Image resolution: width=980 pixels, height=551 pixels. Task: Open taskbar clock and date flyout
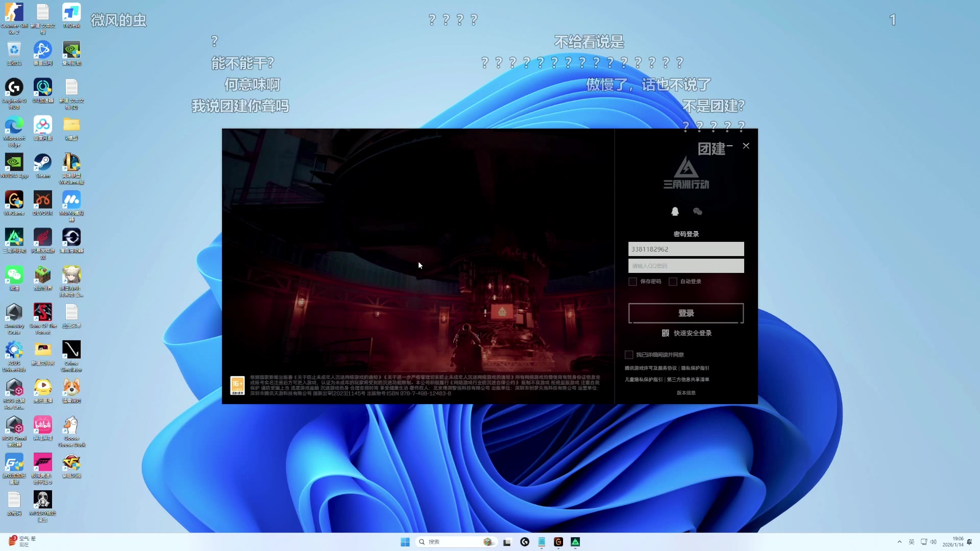953,542
